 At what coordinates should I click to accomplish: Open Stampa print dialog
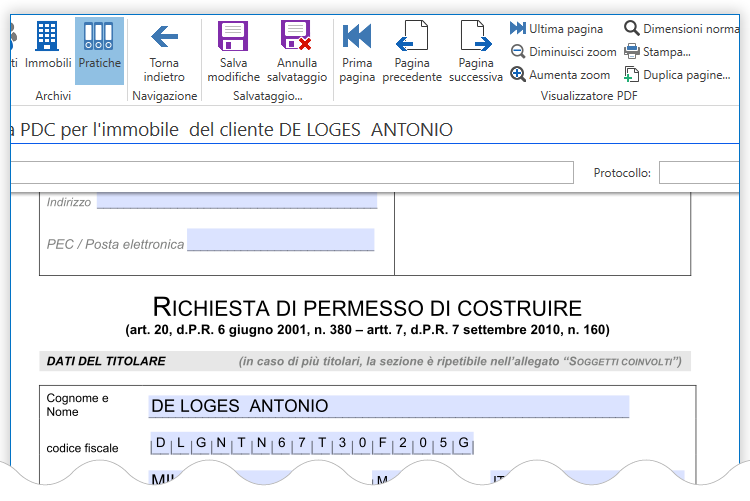click(x=657, y=52)
